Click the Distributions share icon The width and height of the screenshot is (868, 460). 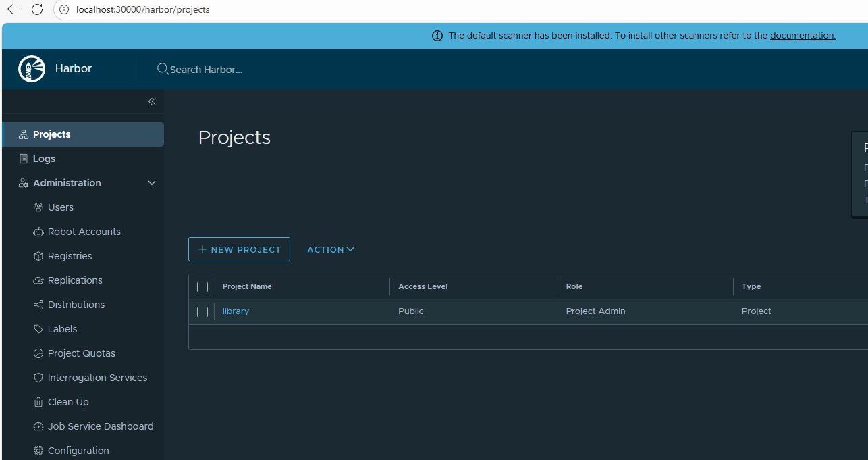tap(38, 305)
